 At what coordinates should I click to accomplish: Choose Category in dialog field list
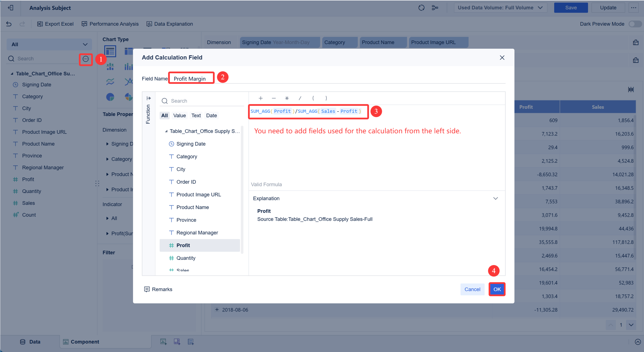point(200,156)
